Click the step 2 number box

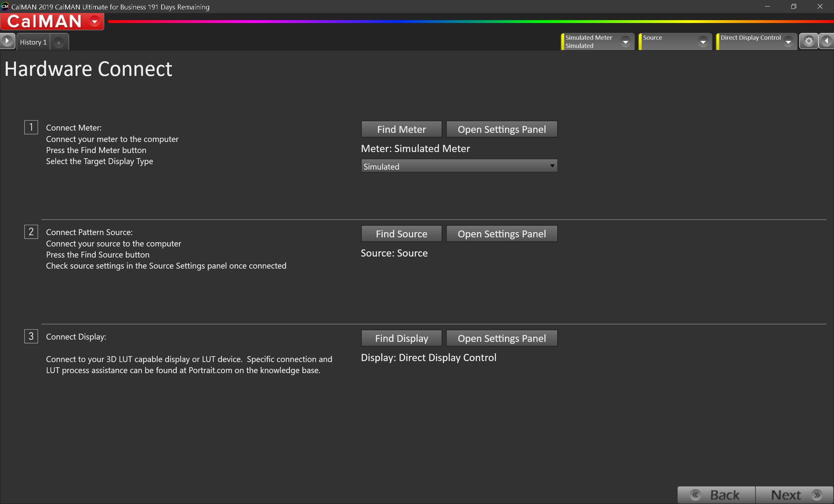click(31, 232)
